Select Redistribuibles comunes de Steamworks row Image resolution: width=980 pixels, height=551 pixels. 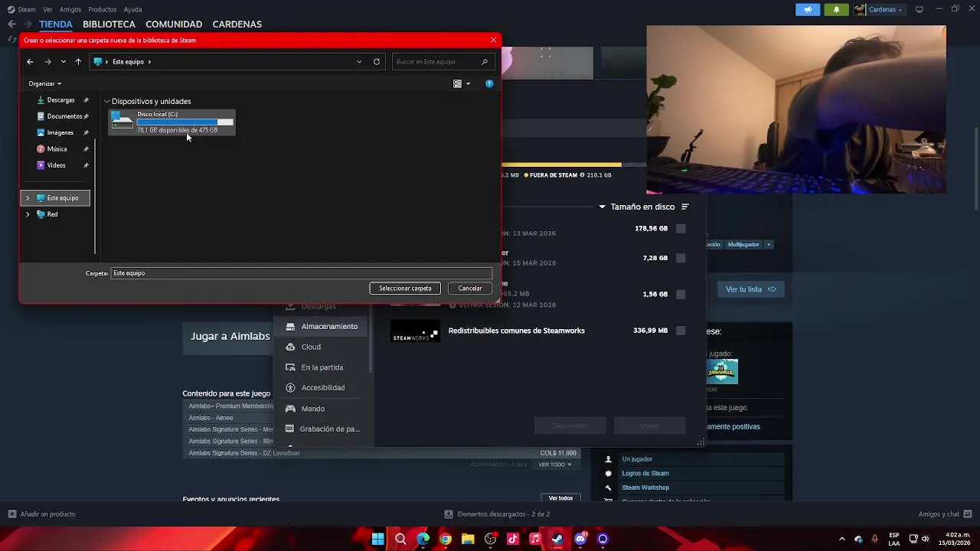539,331
